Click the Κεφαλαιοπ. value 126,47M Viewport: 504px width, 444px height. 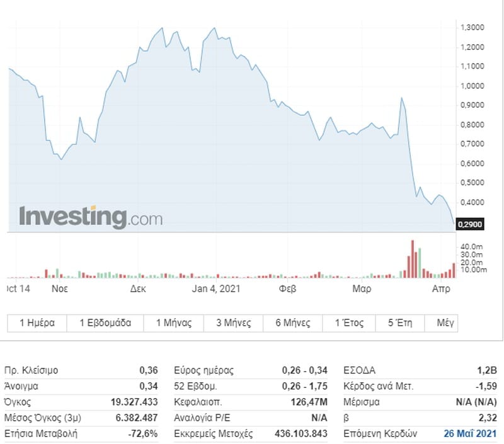(x=309, y=401)
